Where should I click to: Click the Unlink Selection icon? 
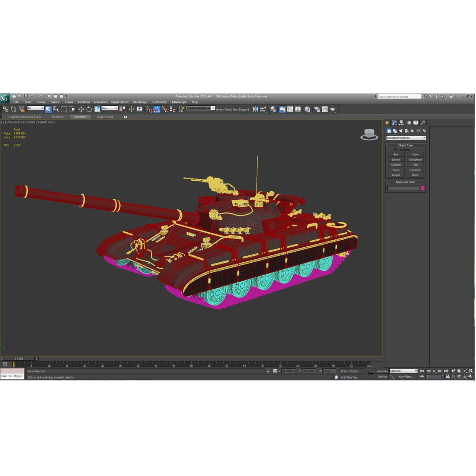point(13,109)
